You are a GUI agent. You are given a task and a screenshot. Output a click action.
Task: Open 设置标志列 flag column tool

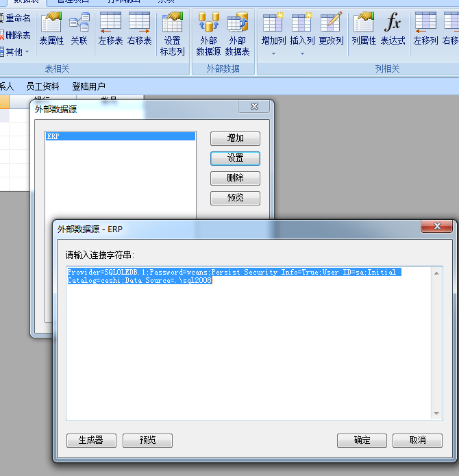click(173, 34)
